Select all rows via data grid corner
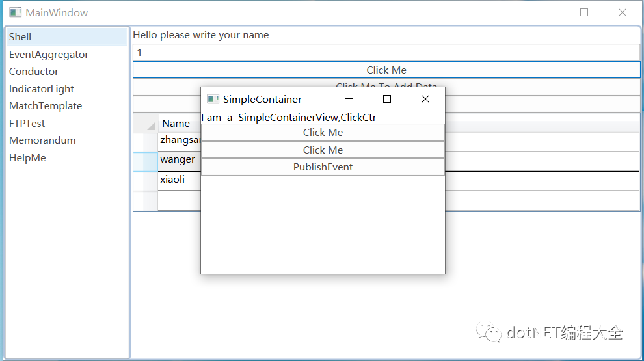Image resolution: width=644 pixels, height=361 pixels. click(146, 123)
